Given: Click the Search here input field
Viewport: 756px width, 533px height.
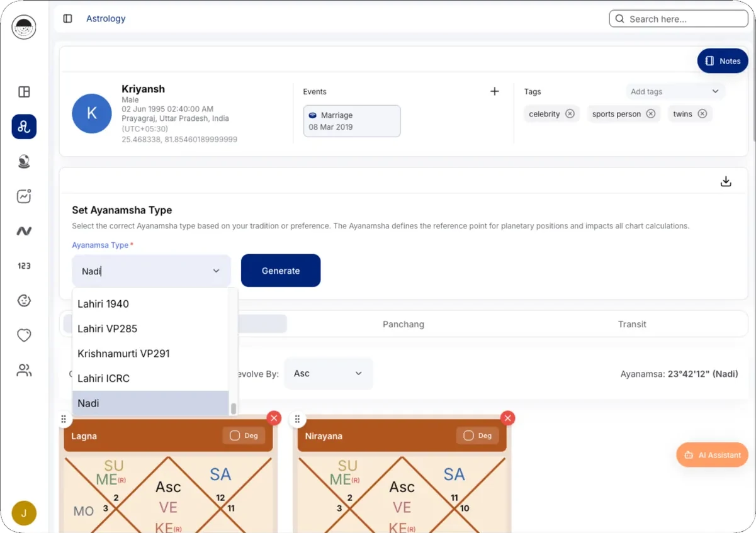Looking at the screenshot, I should point(679,19).
